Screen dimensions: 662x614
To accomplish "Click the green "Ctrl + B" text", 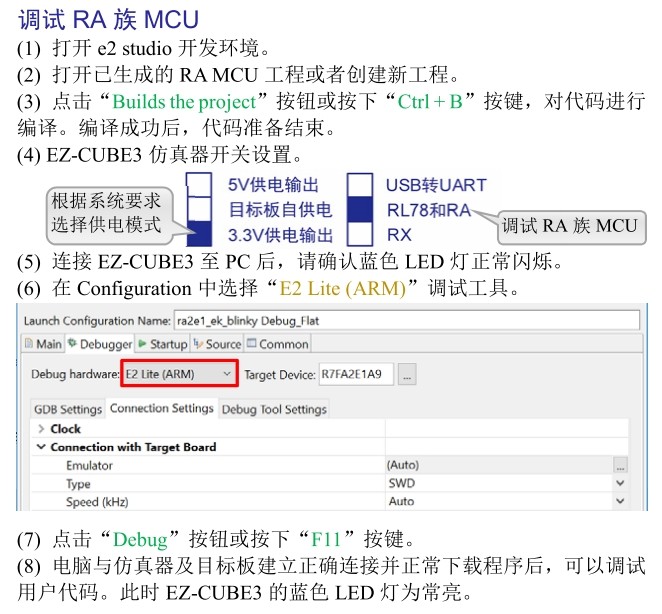I will tap(430, 102).
